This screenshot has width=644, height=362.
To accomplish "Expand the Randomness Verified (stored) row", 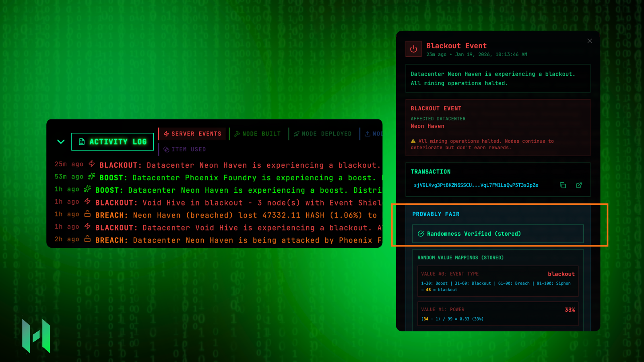I will (497, 234).
